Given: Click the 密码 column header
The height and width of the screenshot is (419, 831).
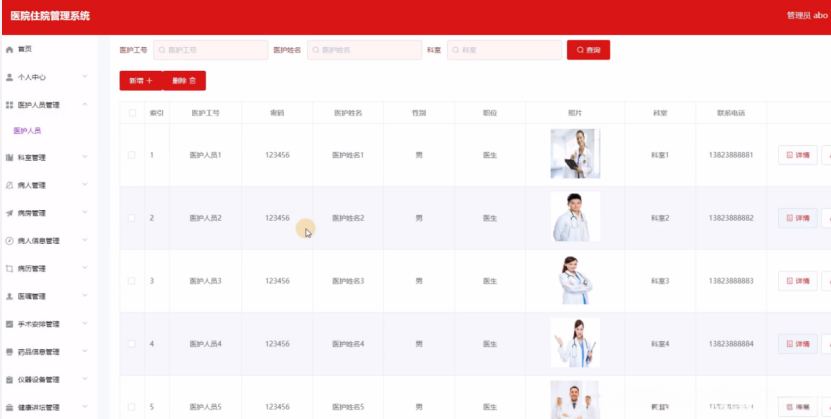Looking at the screenshot, I should click(x=277, y=113).
